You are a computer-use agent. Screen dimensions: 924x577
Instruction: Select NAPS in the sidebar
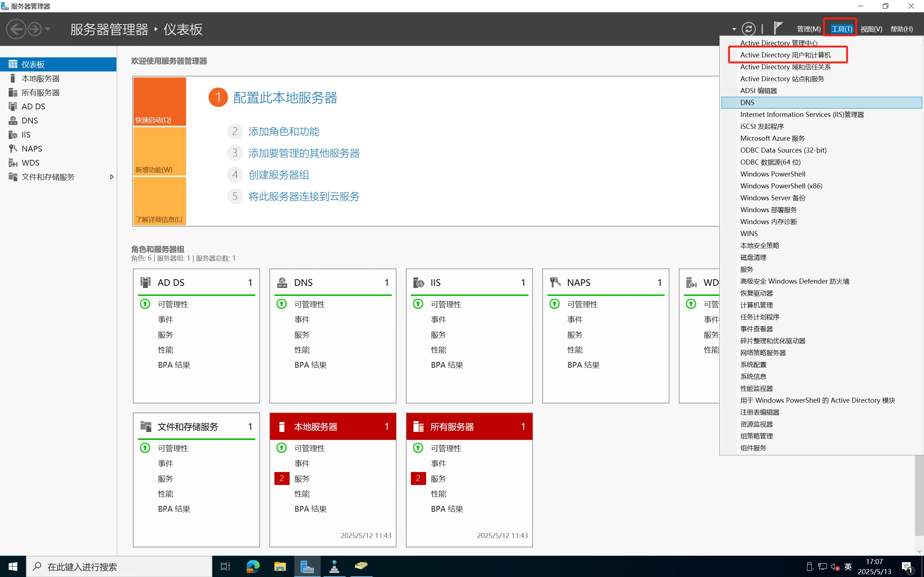coord(58,148)
